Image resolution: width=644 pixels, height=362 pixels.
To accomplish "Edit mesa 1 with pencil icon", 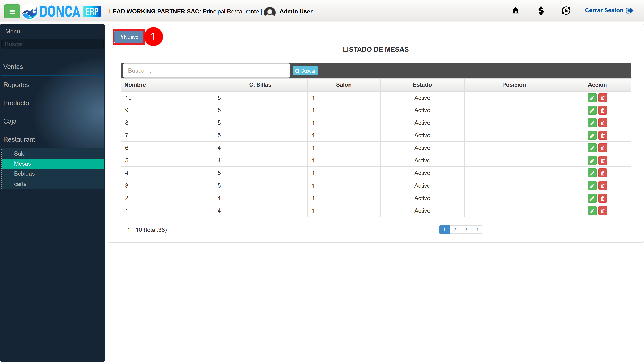I will pyautogui.click(x=592, y=211).
